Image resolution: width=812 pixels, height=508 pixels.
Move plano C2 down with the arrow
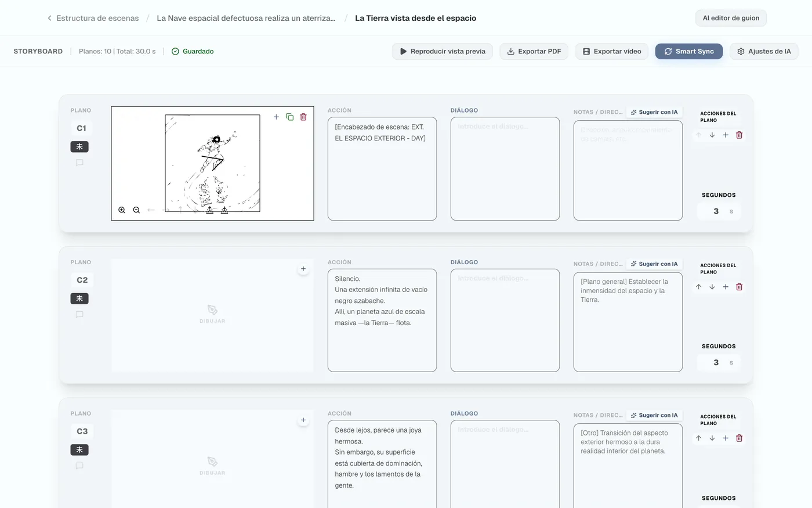[x=712, y=287]
